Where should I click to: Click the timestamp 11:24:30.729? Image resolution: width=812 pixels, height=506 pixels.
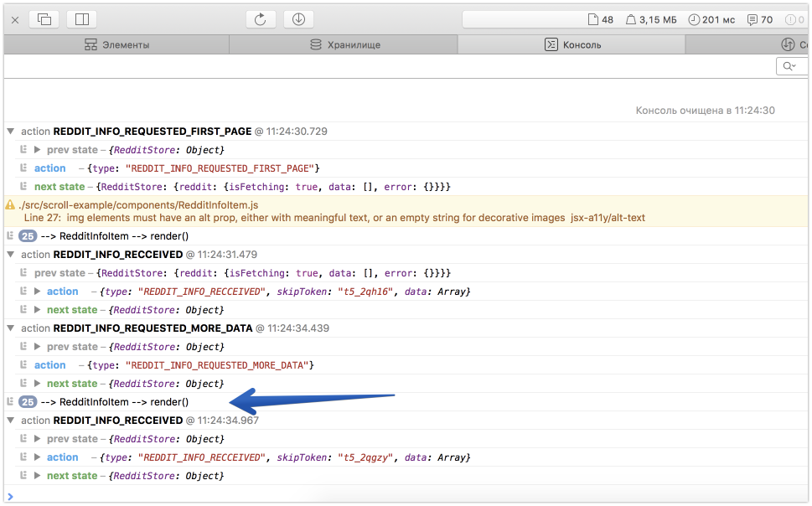click(297, 132)
